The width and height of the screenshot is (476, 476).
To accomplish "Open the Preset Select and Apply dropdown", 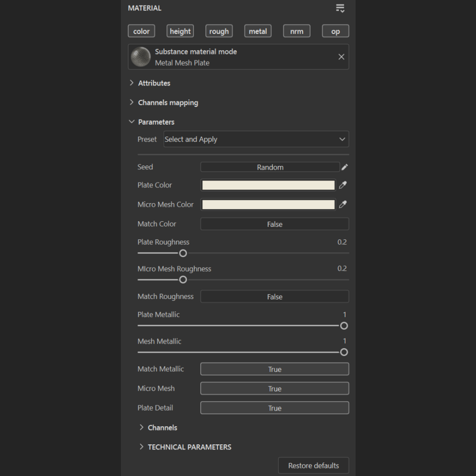I will pyautogui.click(x=256, y=139).
